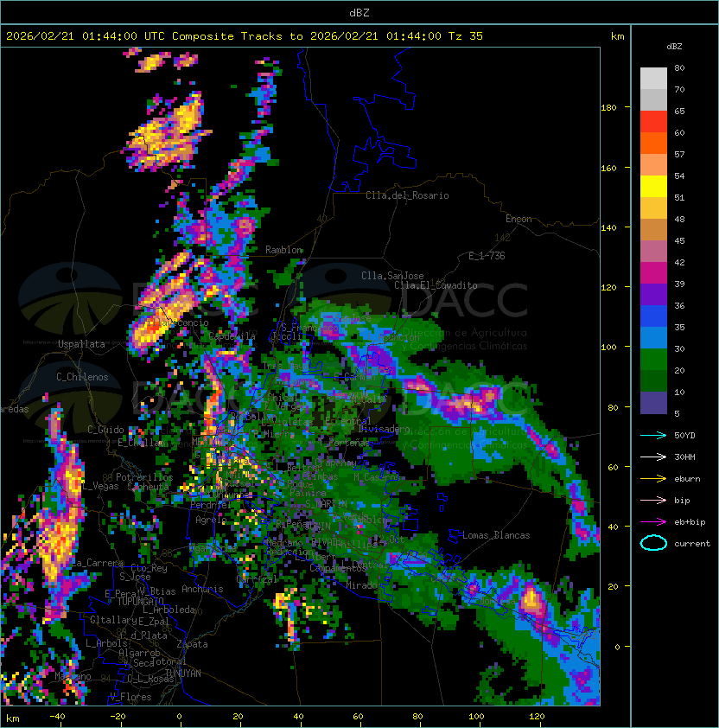This screenshot has width=719, height=728.
Task: Click the '-40' tick on bottom axis
Action: tap(57, 717)
